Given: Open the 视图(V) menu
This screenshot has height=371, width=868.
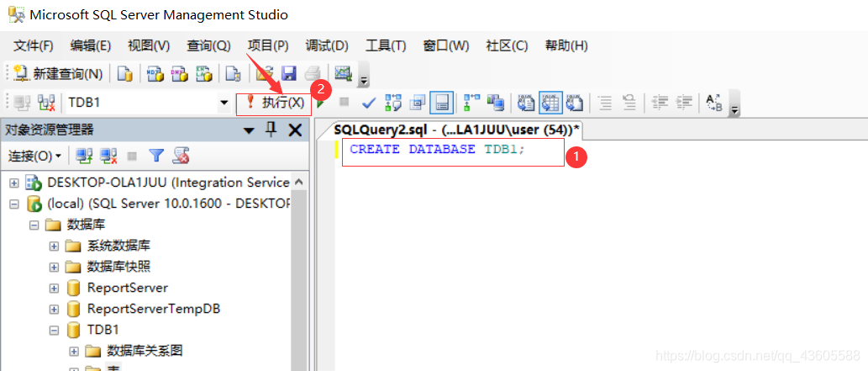Looking at the screenshot, I should (149, 45).
